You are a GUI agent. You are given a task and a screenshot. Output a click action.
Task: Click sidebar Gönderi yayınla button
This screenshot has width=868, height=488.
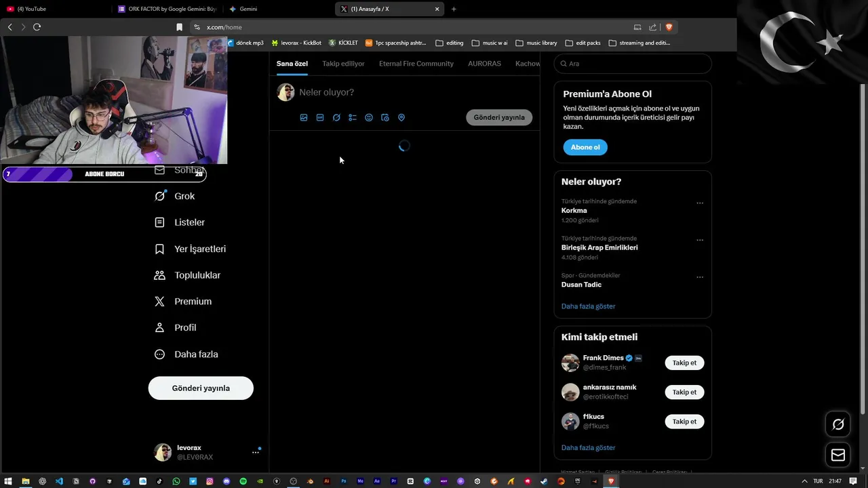pos(201,388)
